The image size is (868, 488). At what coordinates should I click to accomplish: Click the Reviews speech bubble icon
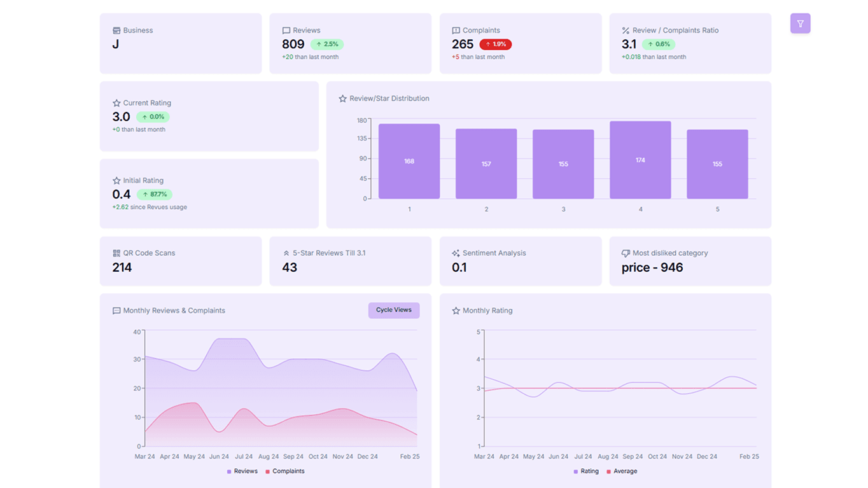pyautogui.click(x=285, y=30)
